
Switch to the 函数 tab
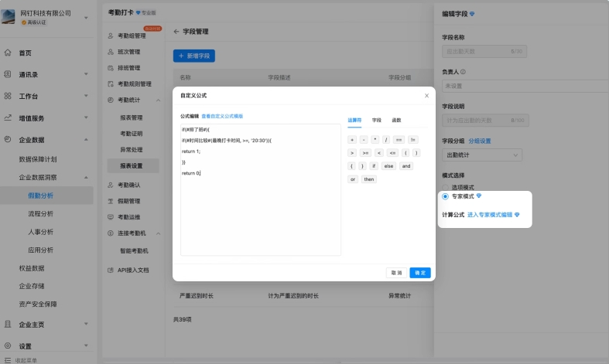[396, 121]
